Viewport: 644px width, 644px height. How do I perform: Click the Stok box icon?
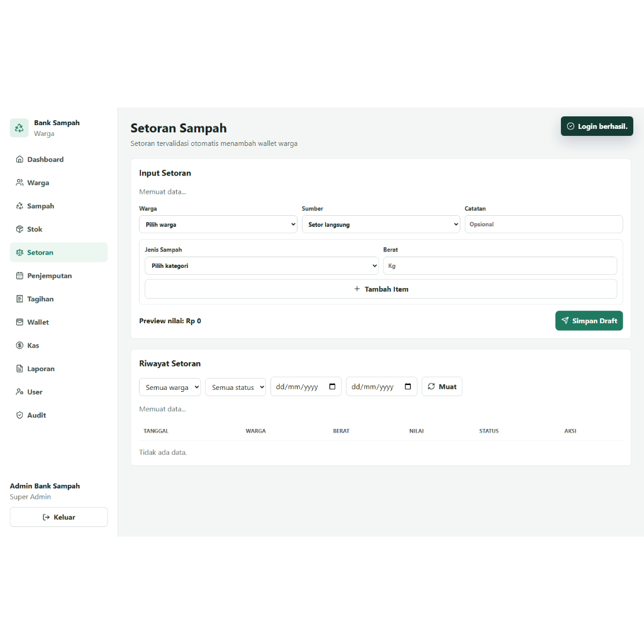(19, 229)
